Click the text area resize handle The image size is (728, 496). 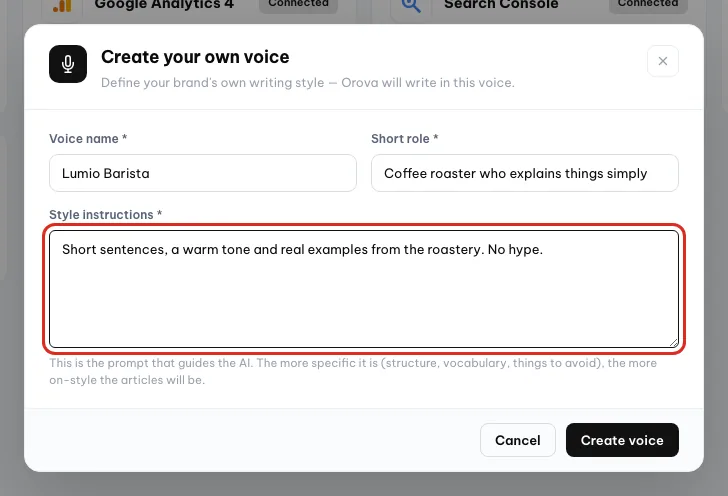[x=674, y=343]
